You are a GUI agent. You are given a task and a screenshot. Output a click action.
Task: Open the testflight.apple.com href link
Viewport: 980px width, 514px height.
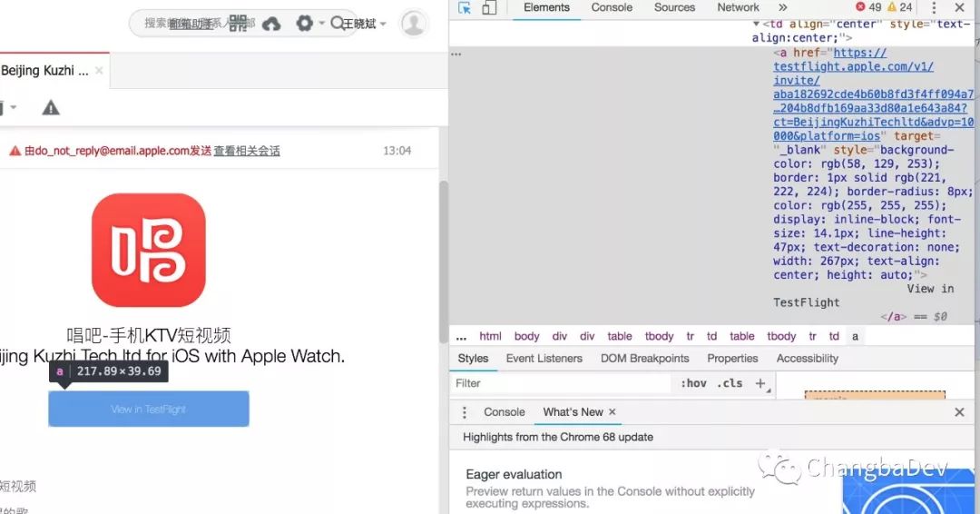click(873, 94)
